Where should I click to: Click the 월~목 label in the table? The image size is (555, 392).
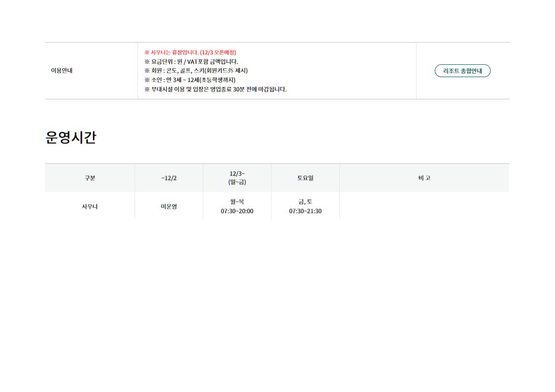(x=237, y=202)
